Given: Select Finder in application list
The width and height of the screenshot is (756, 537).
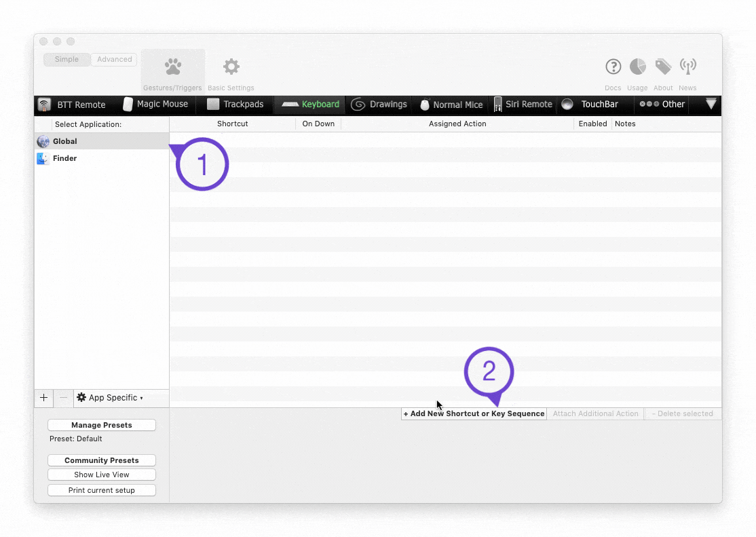Looking at the screenshot, I should pos(102,158).
